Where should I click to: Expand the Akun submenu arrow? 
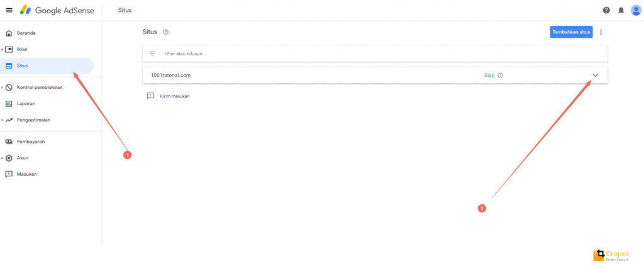2,158
